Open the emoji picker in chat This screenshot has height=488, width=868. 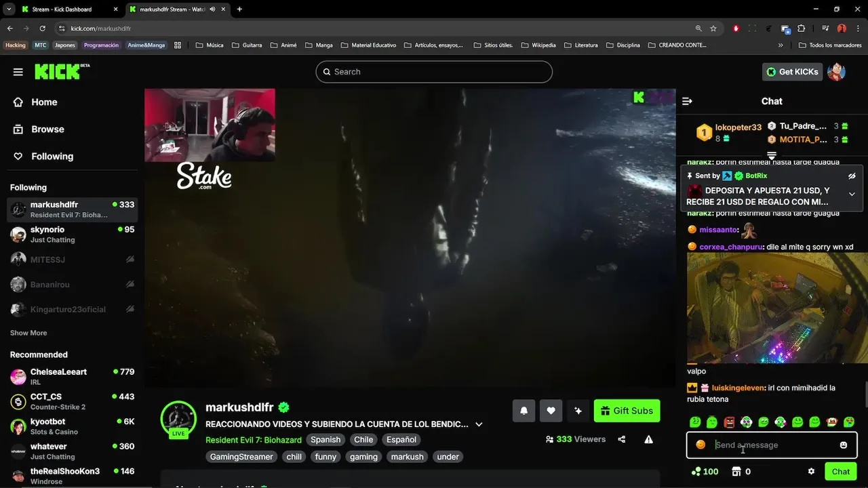pos(844,445)
